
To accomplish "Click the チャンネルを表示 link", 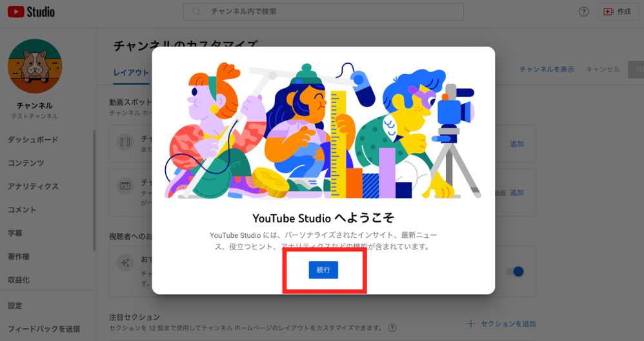I will tap(547, 70).
